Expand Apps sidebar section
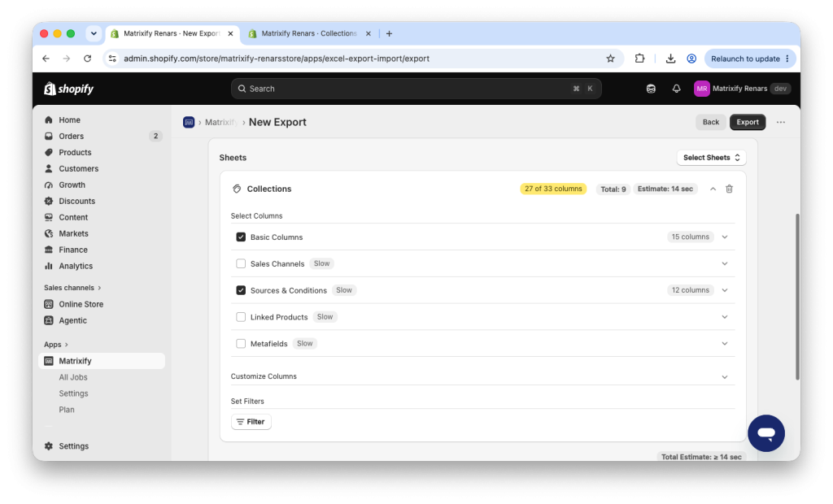833x504 pixels. pyautogui.click(x=56, y=345)
